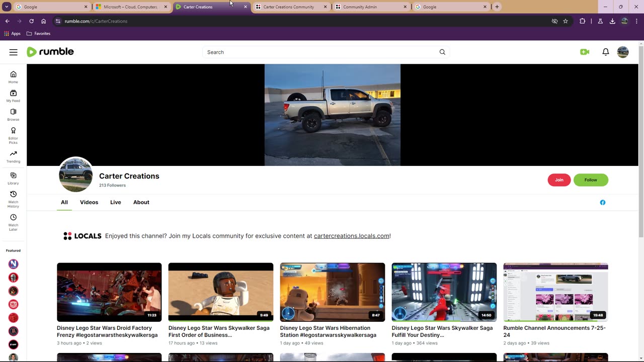The image size is (644, 362).
Task: Click the 14:50 Fulfill Your Destiny thumbnail
Action: coord(444,292)
